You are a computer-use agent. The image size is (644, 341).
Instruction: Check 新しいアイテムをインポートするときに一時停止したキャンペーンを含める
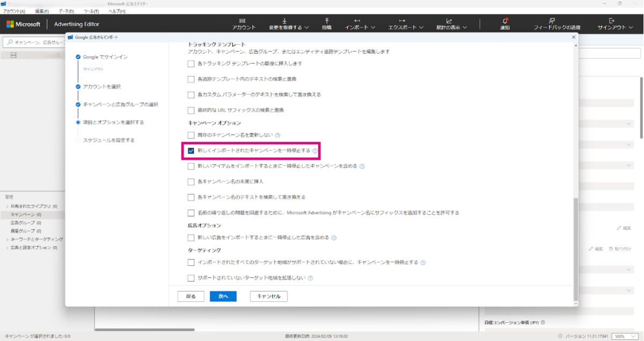(x=191, y=166)
